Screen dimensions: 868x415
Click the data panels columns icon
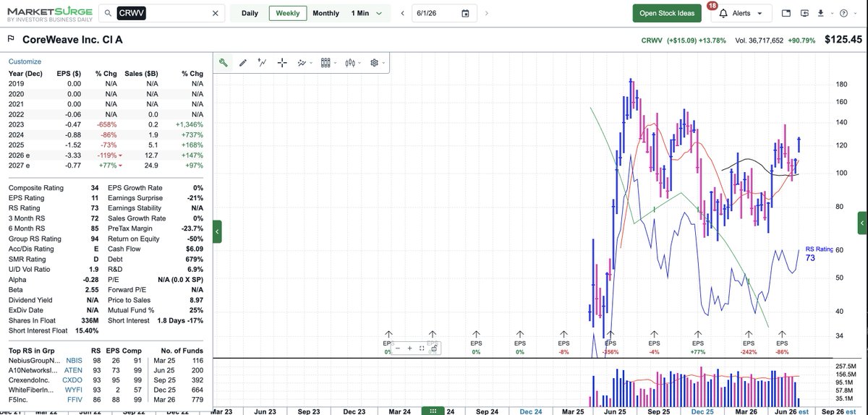[x=325, y=63]
